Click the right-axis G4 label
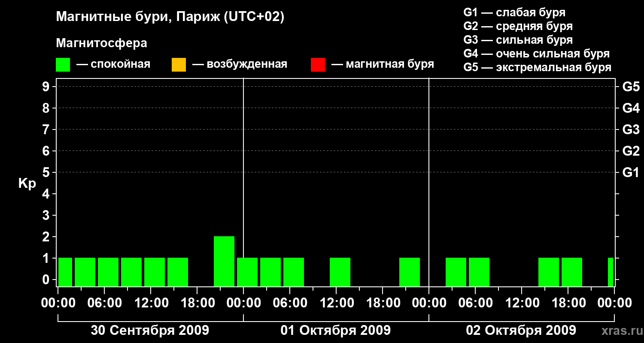 pos(631,108)
